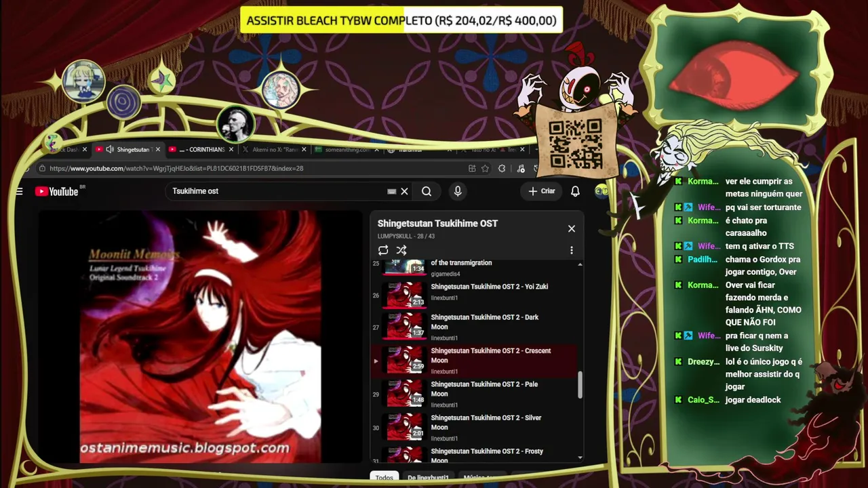
Task: Click the pink-haired avatar bubble
Action: (x=280, y=89)
